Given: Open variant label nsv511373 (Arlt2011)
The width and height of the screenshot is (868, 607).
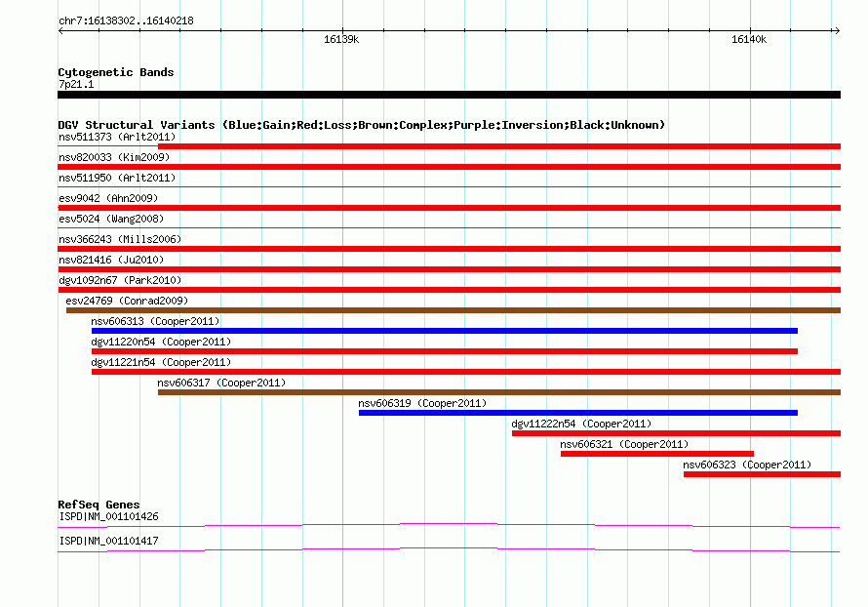Looking at the screenshot, I should pyautogui.click(x=117, y=137).
